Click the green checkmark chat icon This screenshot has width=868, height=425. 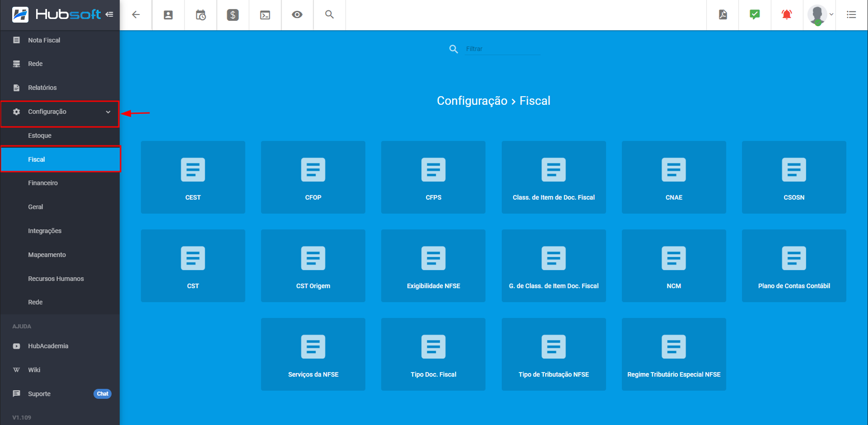coord(755,15)
